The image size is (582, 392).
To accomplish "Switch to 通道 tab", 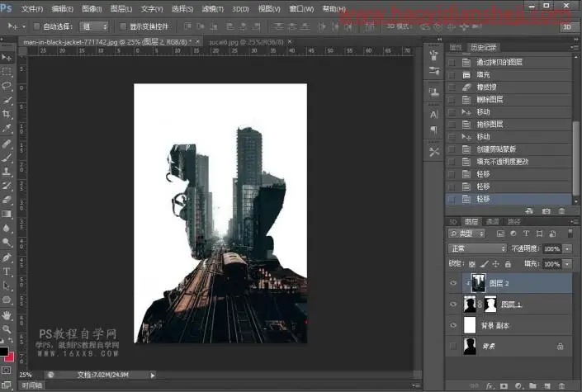I will coord(492,222).
